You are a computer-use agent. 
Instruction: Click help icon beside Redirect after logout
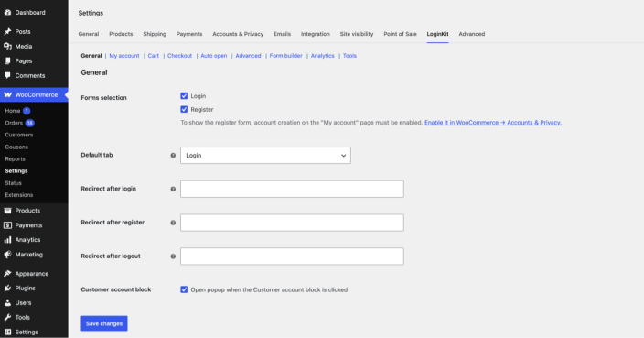(173, 256)
